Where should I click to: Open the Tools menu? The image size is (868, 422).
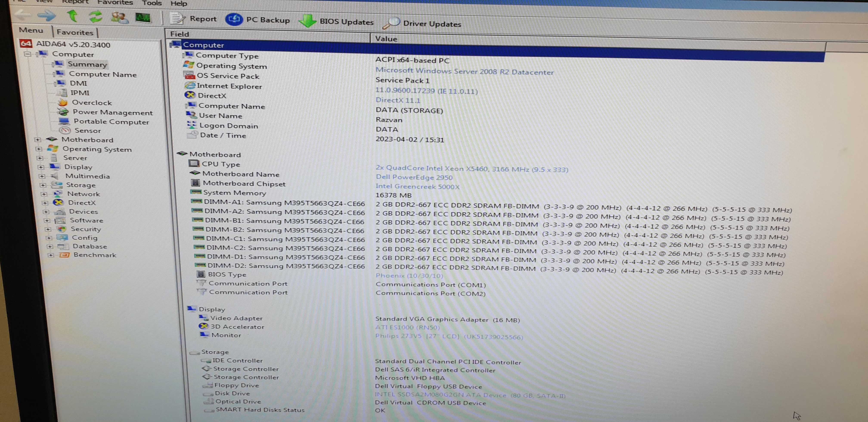coord(152,3)
